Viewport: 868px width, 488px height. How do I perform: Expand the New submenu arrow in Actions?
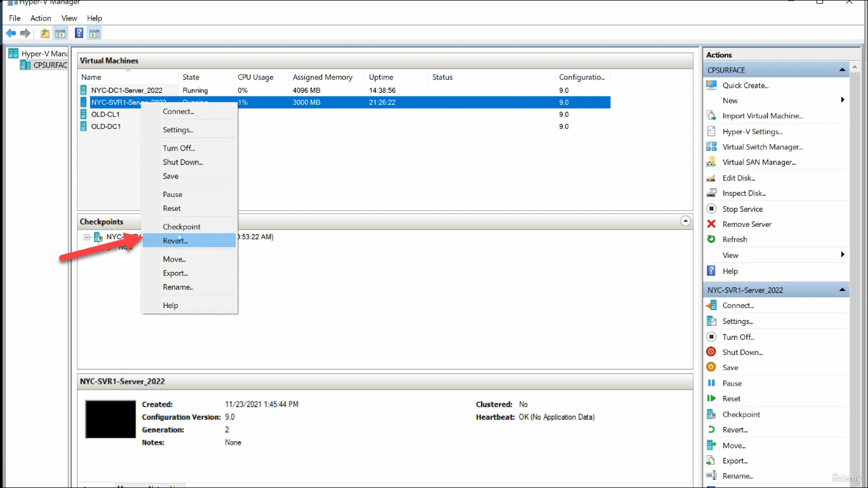pos(843,100)
